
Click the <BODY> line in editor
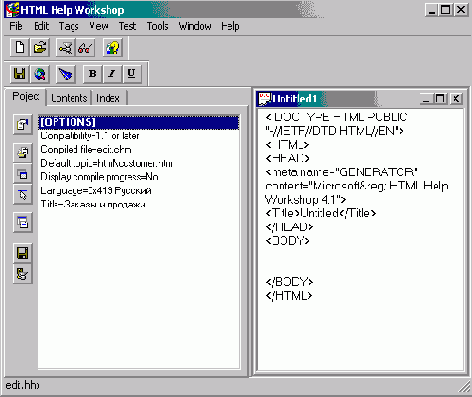coord(287,240)
